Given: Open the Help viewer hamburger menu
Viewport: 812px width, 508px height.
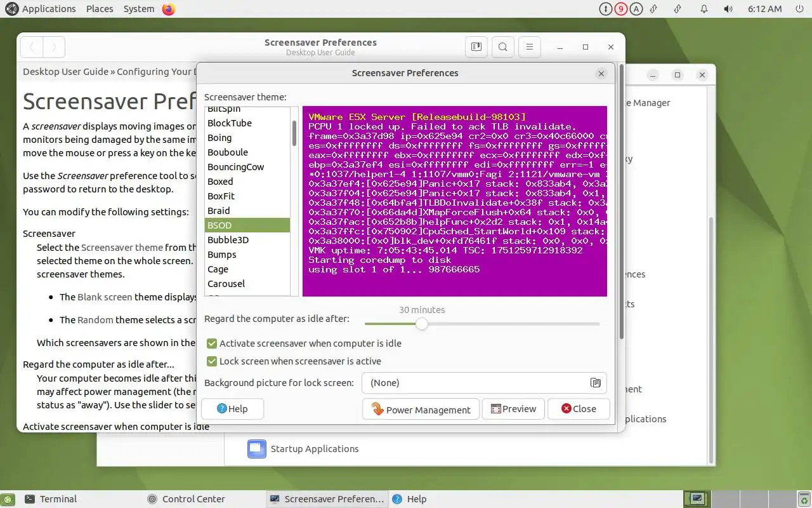Looking at the screenshot, I should pos(529,47).
